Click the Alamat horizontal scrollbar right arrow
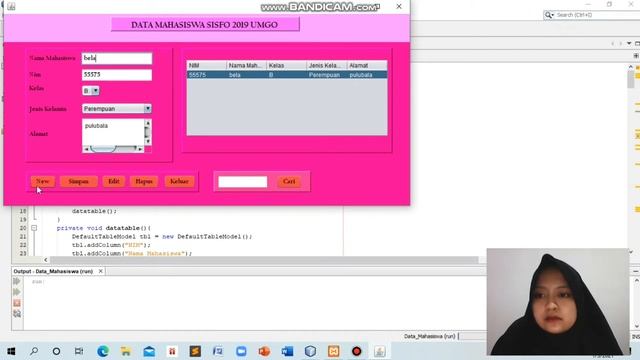 point(140,149)
